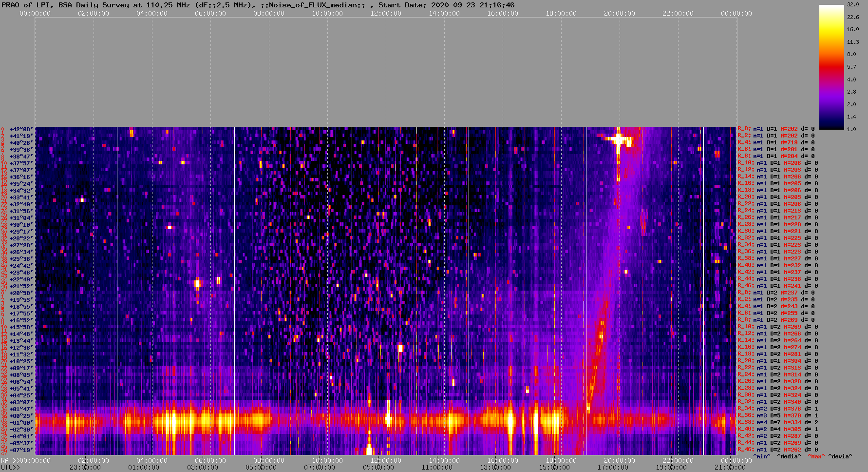The width and height of the screenshot is (868, 472).
Task: Click the UTC '15:00:00' time label
Action: tap(554, 467)
